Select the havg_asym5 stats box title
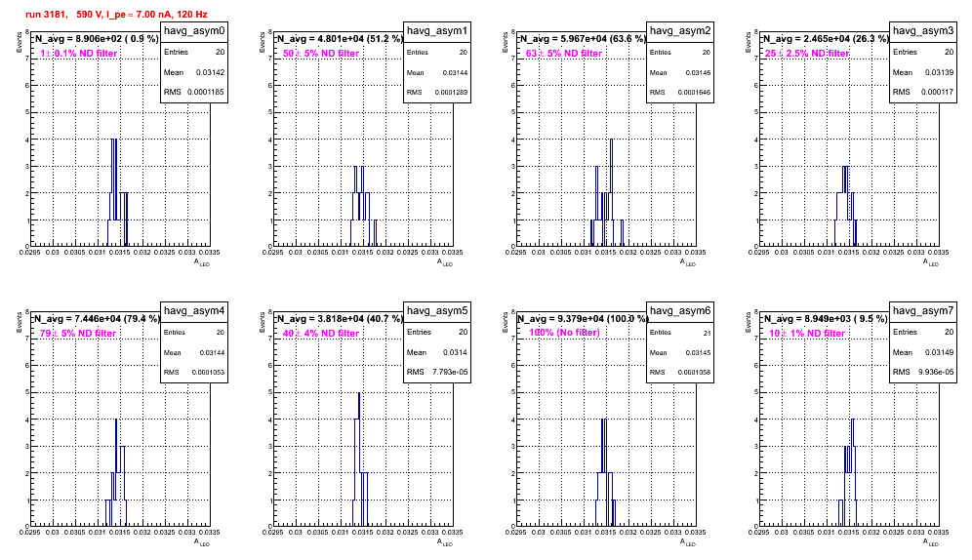 pos(437,311)
